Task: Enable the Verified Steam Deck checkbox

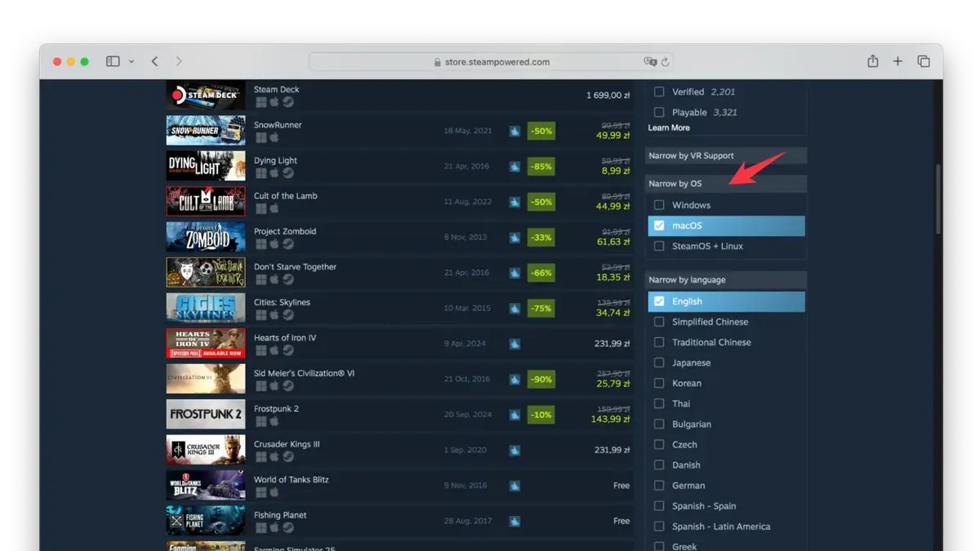Action: pyautogui.click(x=659, y=92)
